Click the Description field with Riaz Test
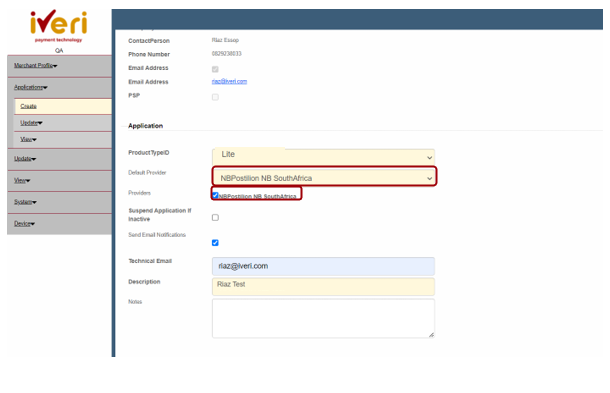610x393 pixels. [x=323, y=286]
